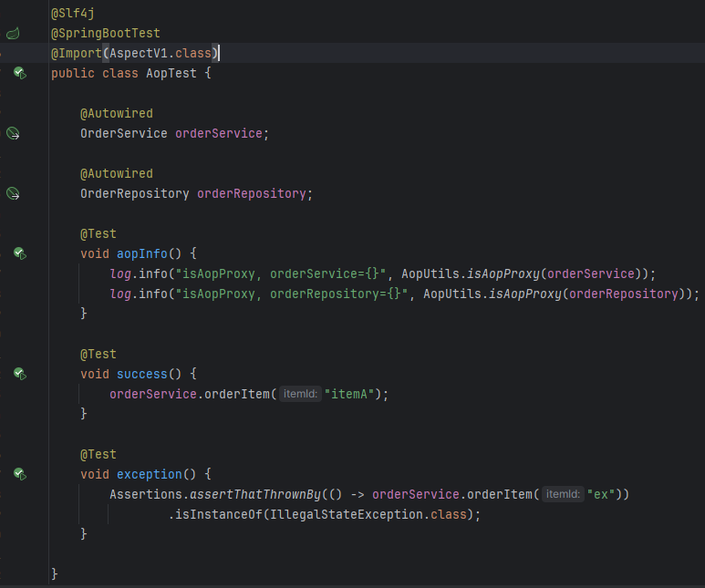This screenshot has height=588, width=705.
Task: Click assertThatThrownBy method call
Action: [255, 494]
